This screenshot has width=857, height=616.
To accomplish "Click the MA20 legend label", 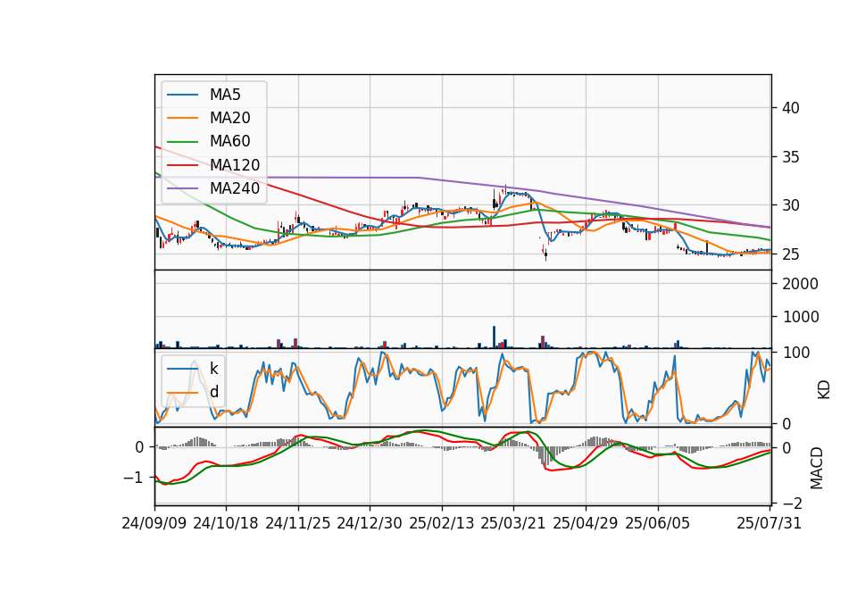I will pos(229,118).
